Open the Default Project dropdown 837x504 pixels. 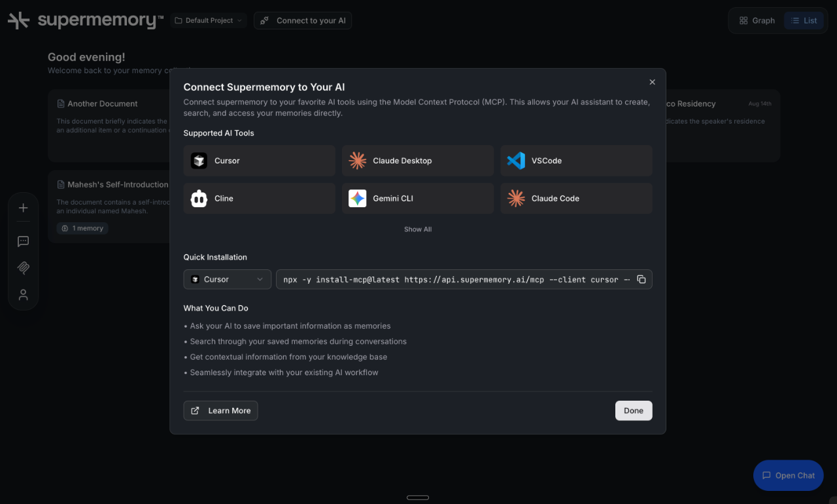click(207, 20)
